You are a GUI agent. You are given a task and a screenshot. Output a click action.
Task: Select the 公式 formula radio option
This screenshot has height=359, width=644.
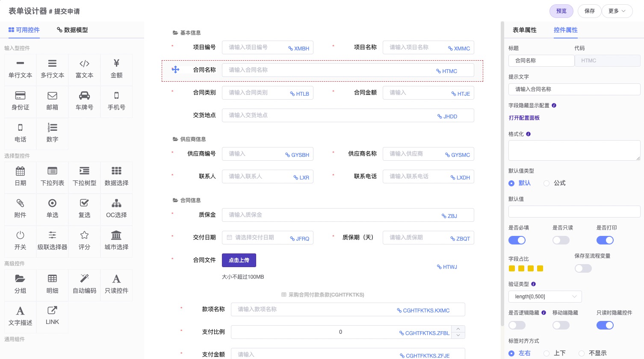547,183
